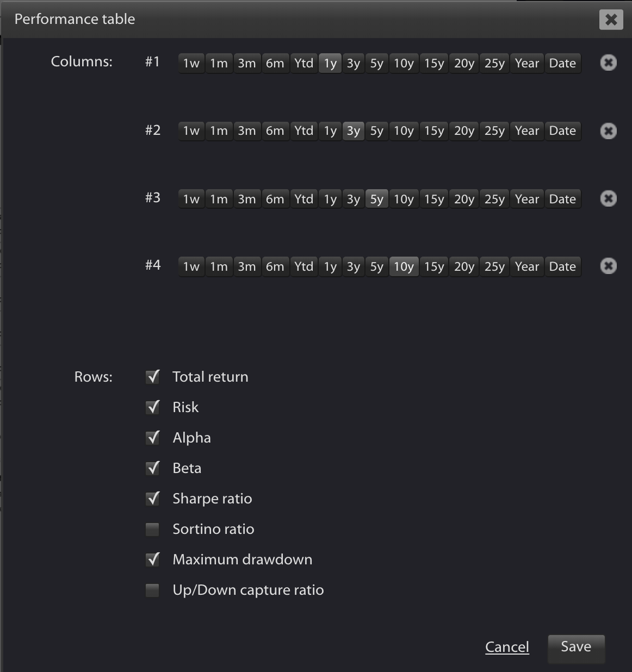Remove column #1 with its X icon
This screenshot has height=672, width=632.
point(608,63)
